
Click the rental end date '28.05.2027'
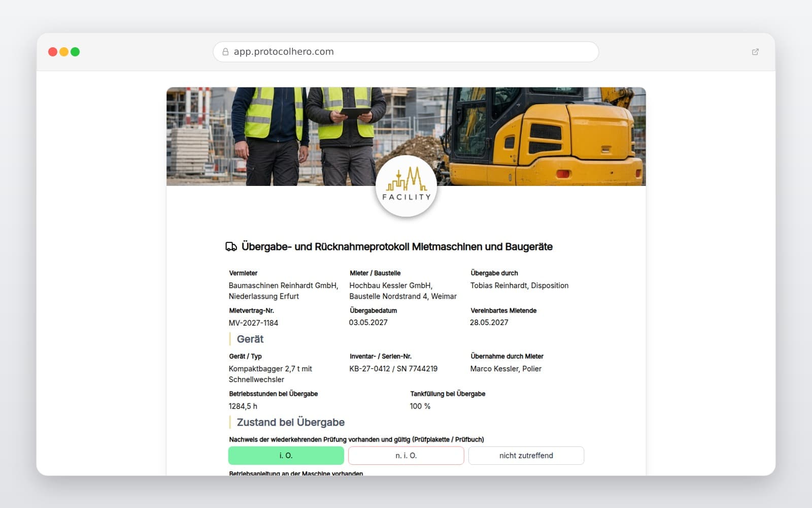[x=489, y=323]
